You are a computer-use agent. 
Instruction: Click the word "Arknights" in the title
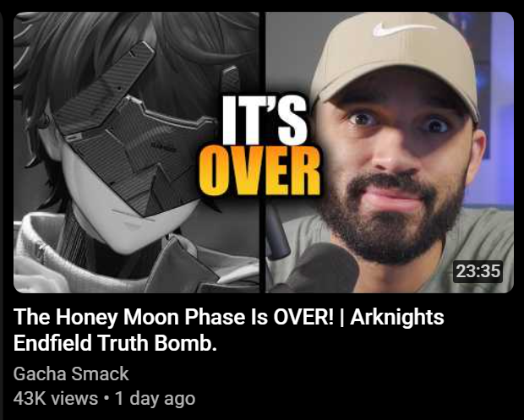coord(397,317)
